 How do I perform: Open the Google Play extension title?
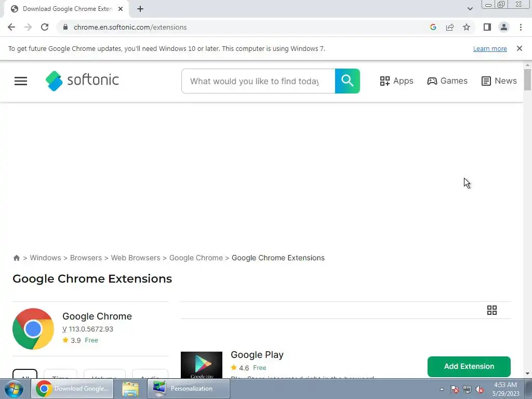point(257,355)
